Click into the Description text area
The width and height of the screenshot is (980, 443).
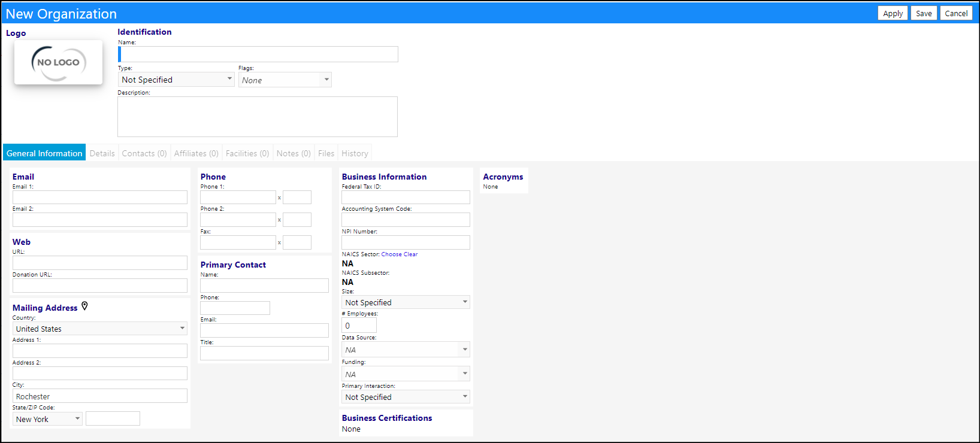tap(258, 117)
